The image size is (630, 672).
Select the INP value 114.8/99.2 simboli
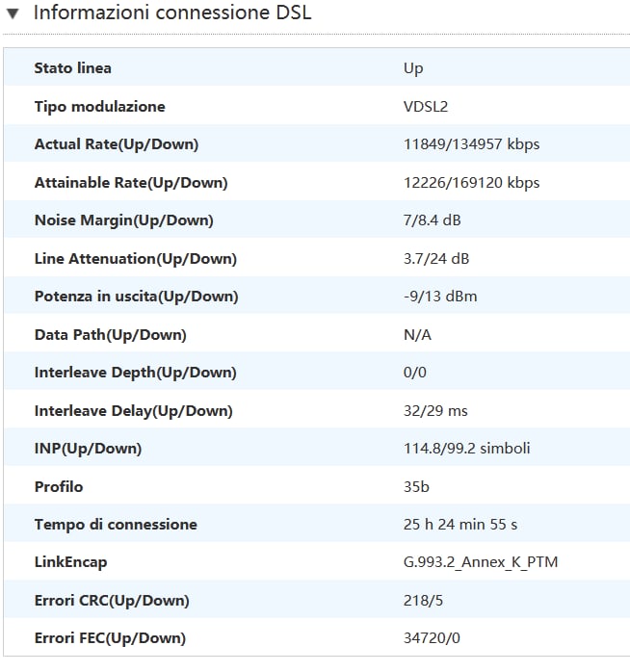point(466,449)
